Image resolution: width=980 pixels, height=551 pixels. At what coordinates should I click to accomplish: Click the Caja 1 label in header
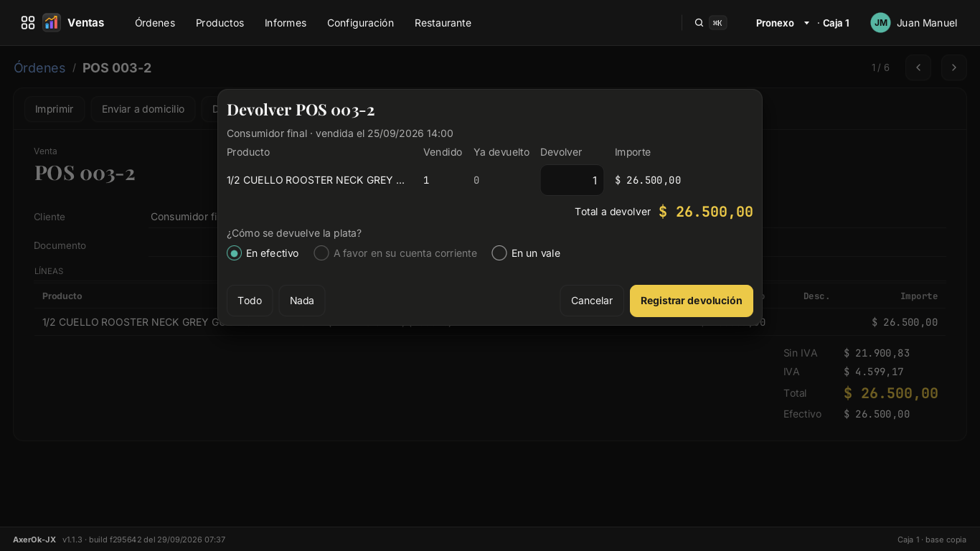[836, 23]
